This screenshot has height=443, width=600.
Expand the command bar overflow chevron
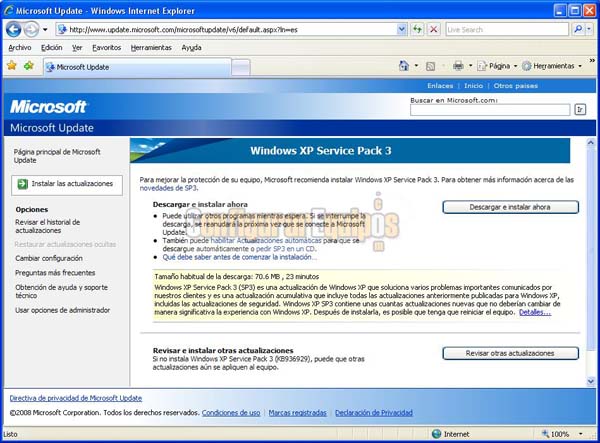592,60
